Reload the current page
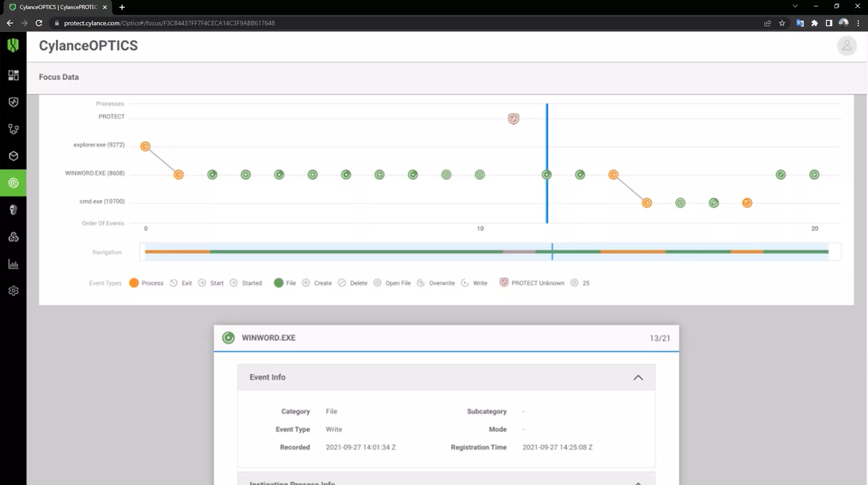This screenshot has height=485, width=868. tap(39, 23)
